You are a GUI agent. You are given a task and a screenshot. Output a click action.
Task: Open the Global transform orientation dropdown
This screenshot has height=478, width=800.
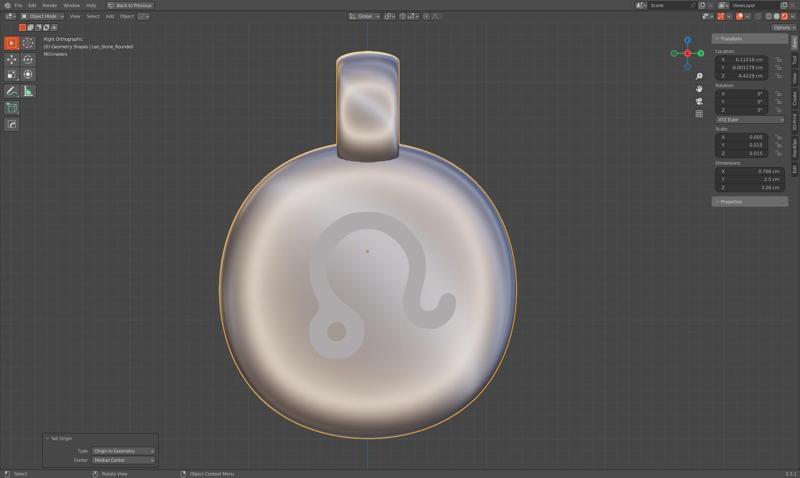(x=364, y=16)
